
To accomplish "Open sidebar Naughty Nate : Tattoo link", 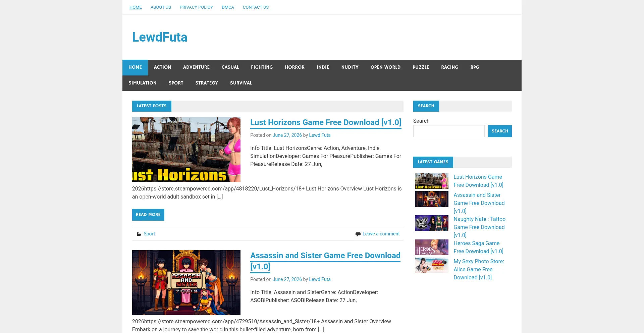I will click(x=480, y=227).
